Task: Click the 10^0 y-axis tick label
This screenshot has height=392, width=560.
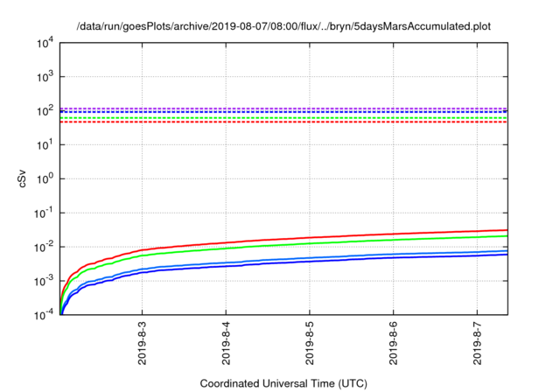Action: [45, 178]
